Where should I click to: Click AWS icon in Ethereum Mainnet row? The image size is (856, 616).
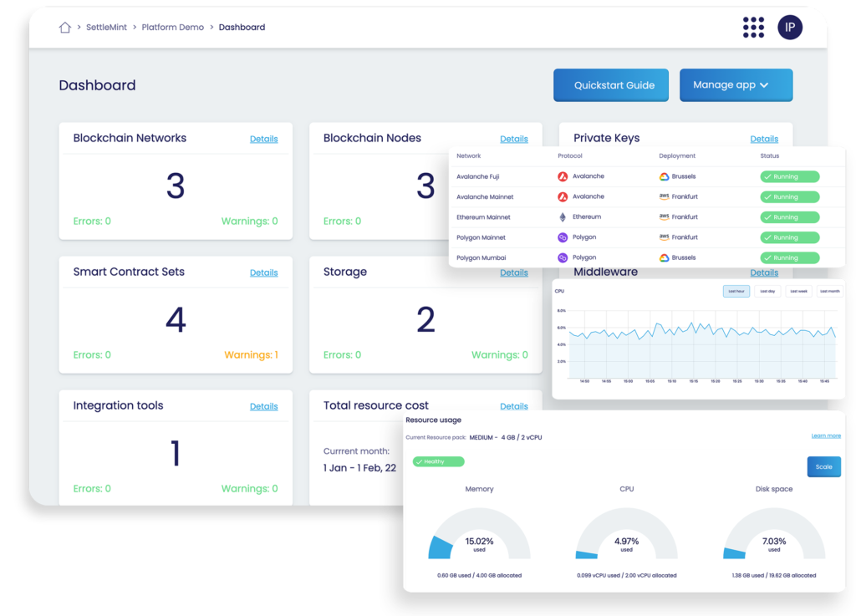tap(664, 216)
